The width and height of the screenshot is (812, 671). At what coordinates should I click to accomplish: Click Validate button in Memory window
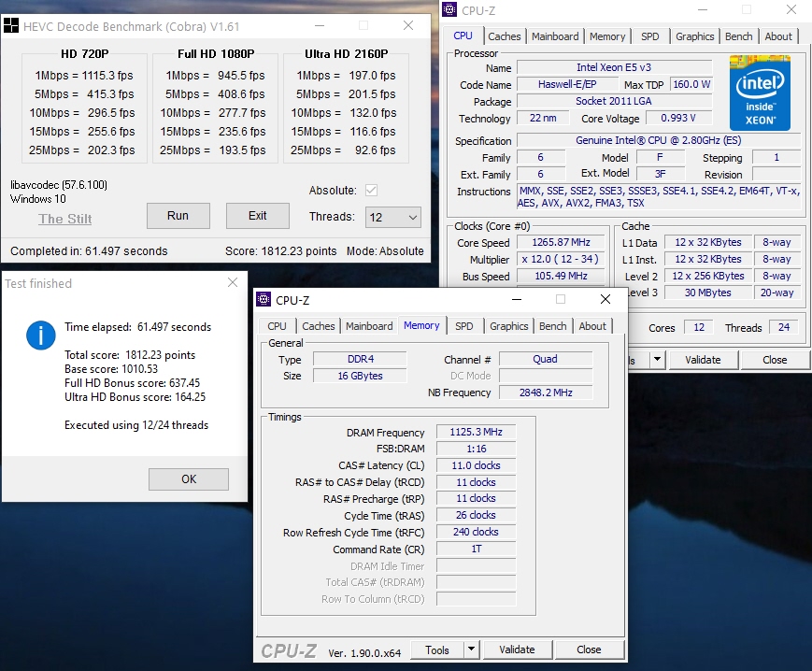[x=517, y=650]
